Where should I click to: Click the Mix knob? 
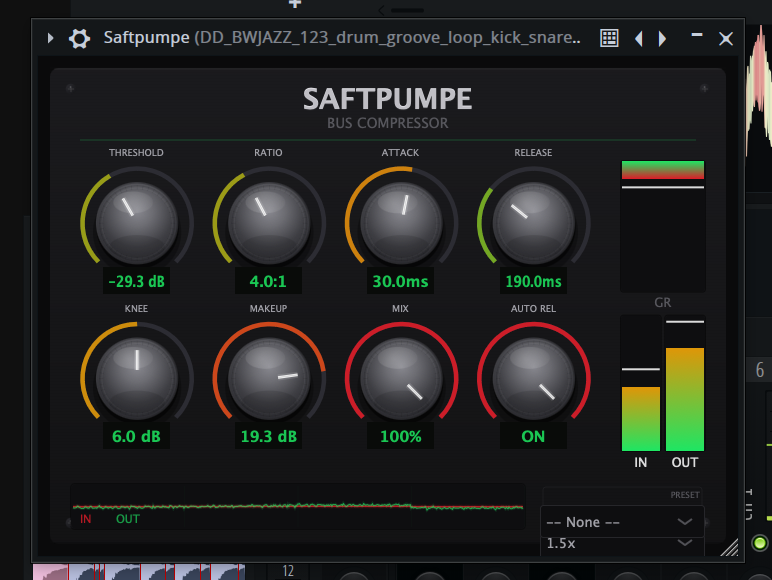coord(401,378)
